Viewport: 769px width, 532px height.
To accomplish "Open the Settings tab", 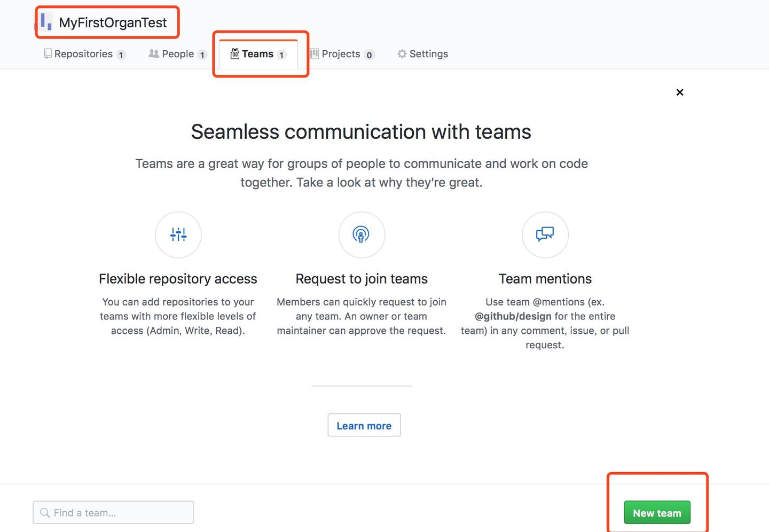I will (428, 54).
